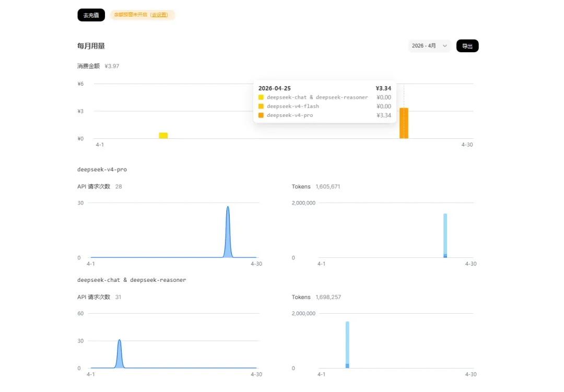Click the Tokens 1,605,671 value
This screenshot has width=564, height=392.
tap(327, 186)
